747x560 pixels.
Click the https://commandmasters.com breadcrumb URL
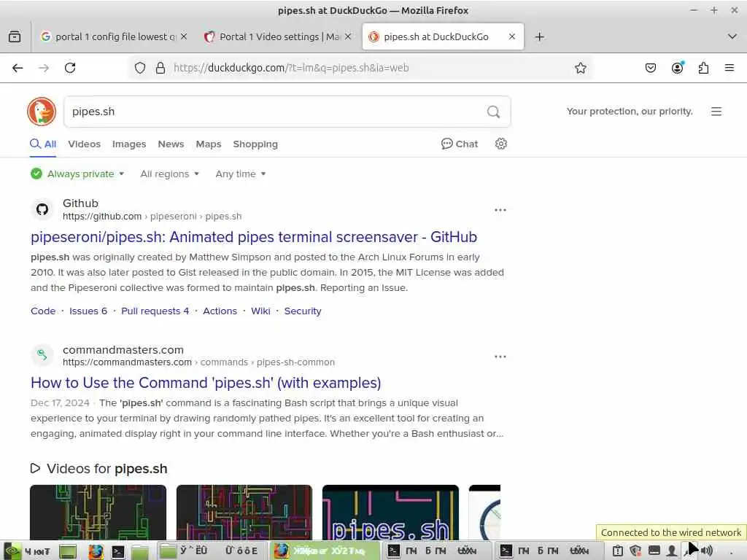(127, 362)
